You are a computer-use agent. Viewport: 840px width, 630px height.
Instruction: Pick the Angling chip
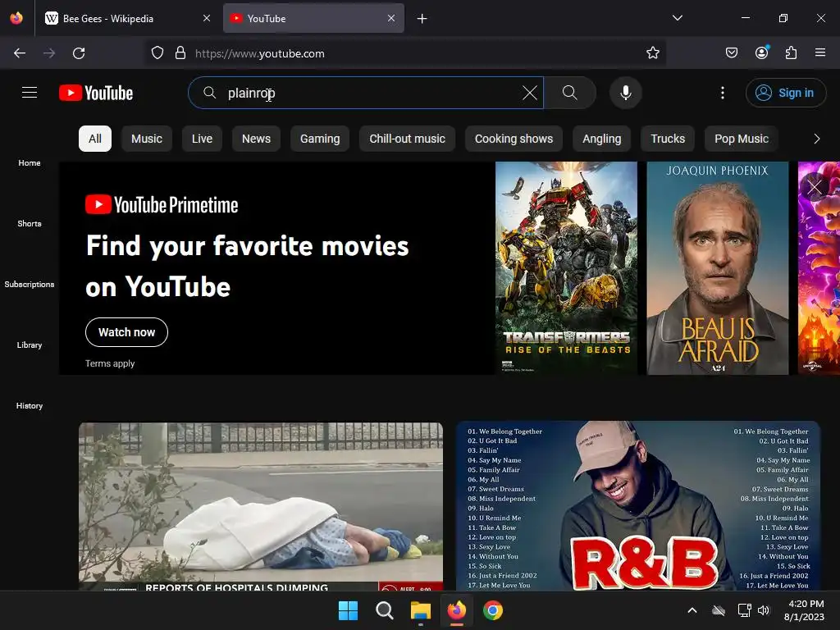[601, 139]
